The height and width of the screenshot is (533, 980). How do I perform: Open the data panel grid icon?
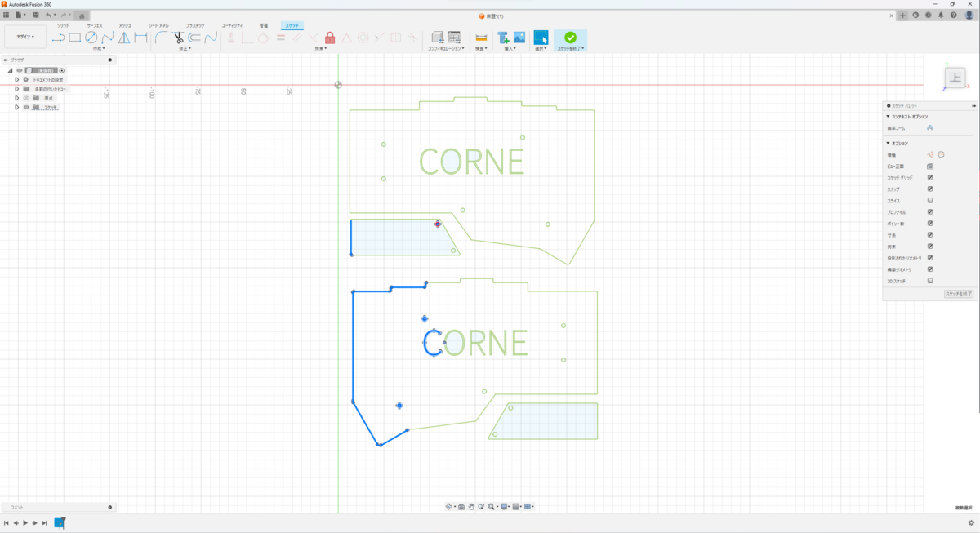[6, 15]
